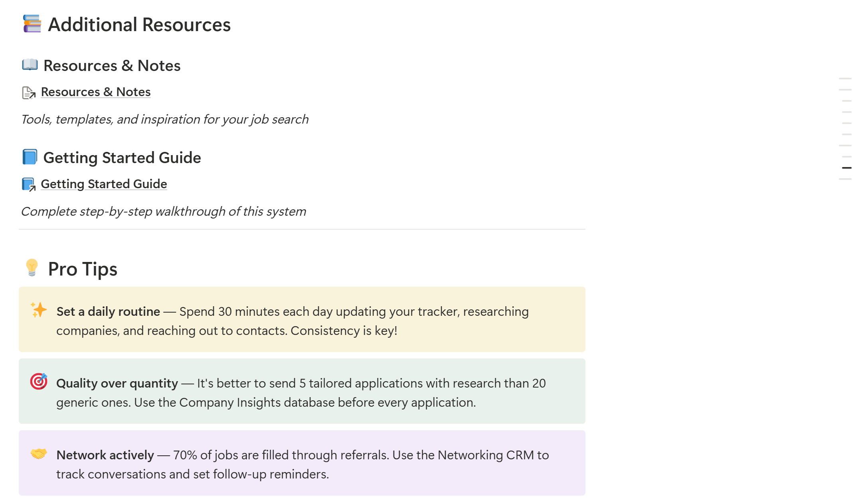Viewport: 868px width, 498px height.
Task: Jump to the topmost outline marker on the right
Action: 845,79
